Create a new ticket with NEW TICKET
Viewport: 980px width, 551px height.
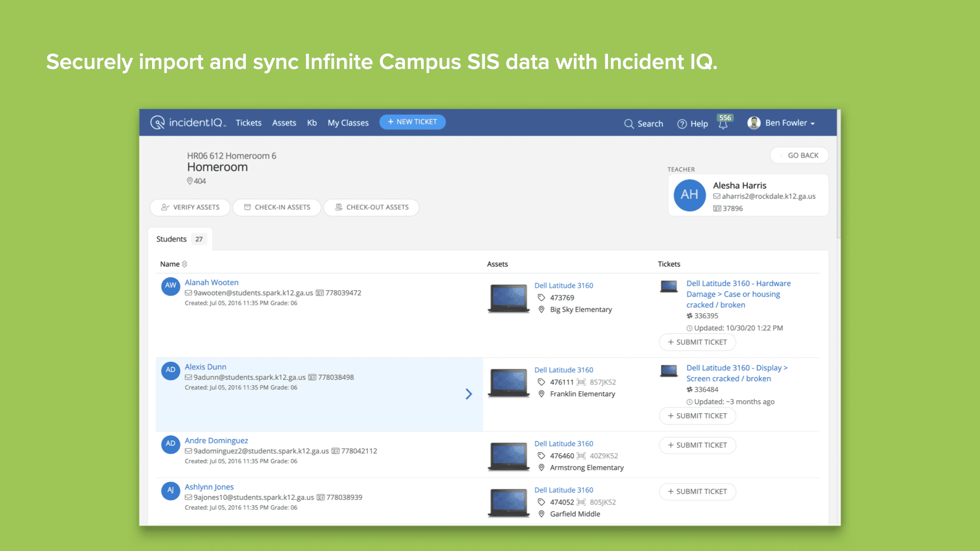tap(412, 122)
